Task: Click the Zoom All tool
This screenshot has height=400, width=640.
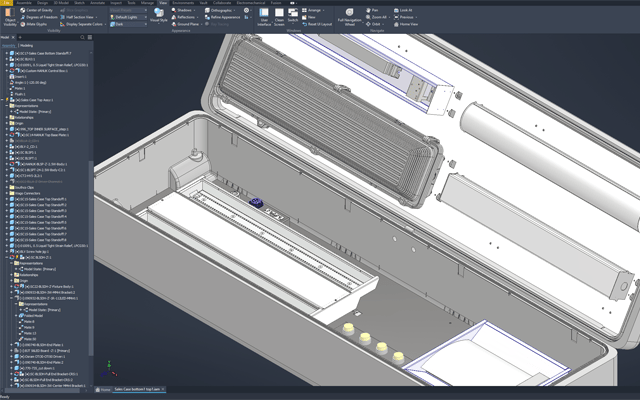Action: pyautogui.click(x=376, y=17)
